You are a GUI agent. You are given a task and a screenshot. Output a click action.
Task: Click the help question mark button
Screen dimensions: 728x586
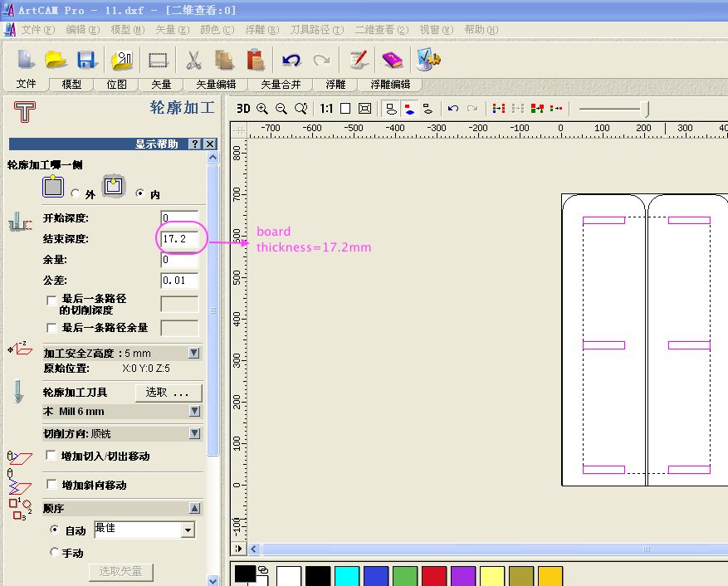tap(195, 144)
